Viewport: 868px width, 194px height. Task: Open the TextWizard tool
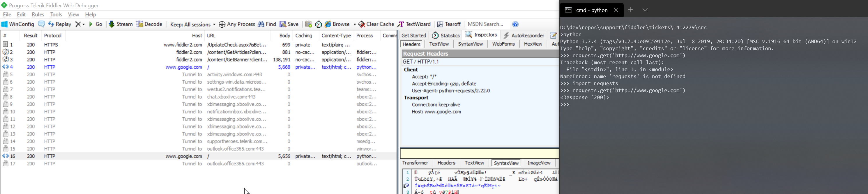(x=414, y=24)
